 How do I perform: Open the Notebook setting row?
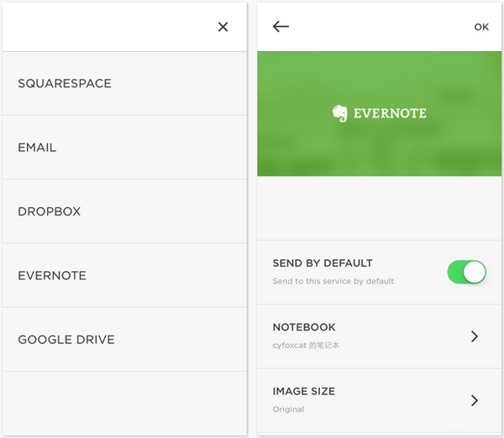380,336
